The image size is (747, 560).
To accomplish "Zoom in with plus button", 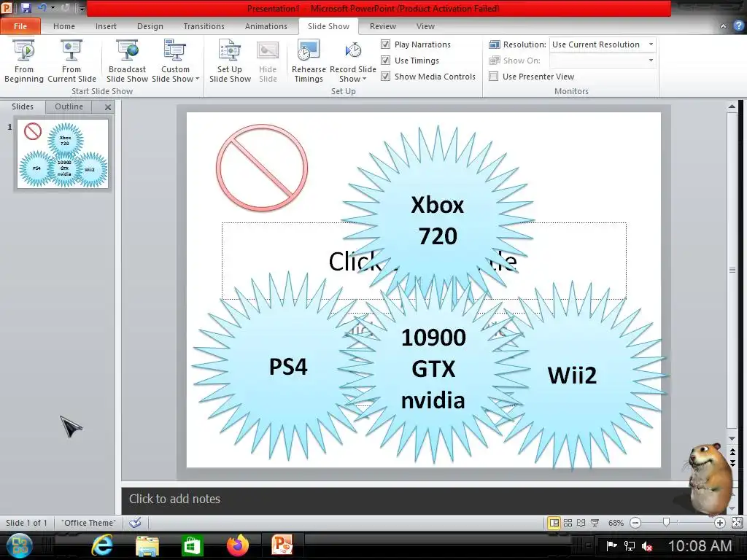I will [x=719, y=523].
